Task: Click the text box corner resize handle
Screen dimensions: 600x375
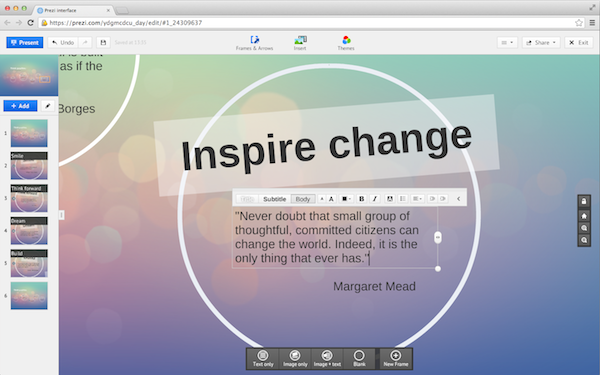Action: [438, 269]
